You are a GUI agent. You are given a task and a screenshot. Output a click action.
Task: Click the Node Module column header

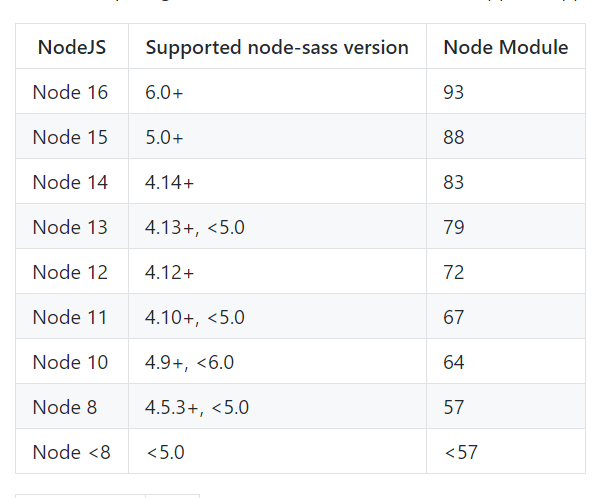505,47
